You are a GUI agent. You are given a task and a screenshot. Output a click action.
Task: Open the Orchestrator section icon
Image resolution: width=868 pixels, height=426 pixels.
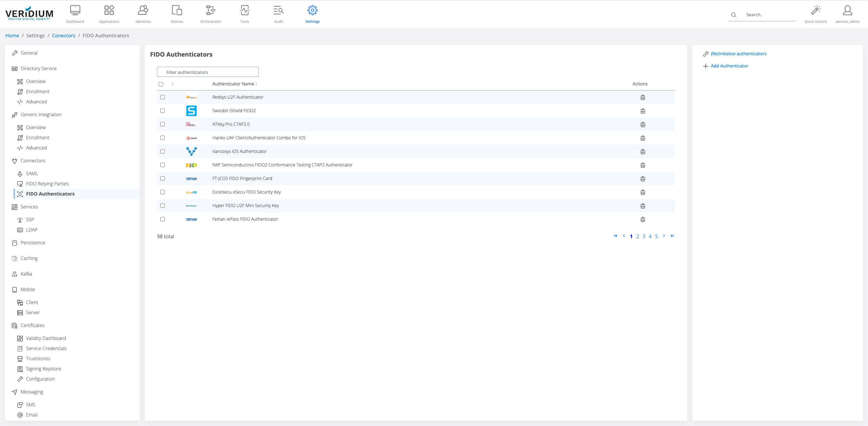click(211, 11)
